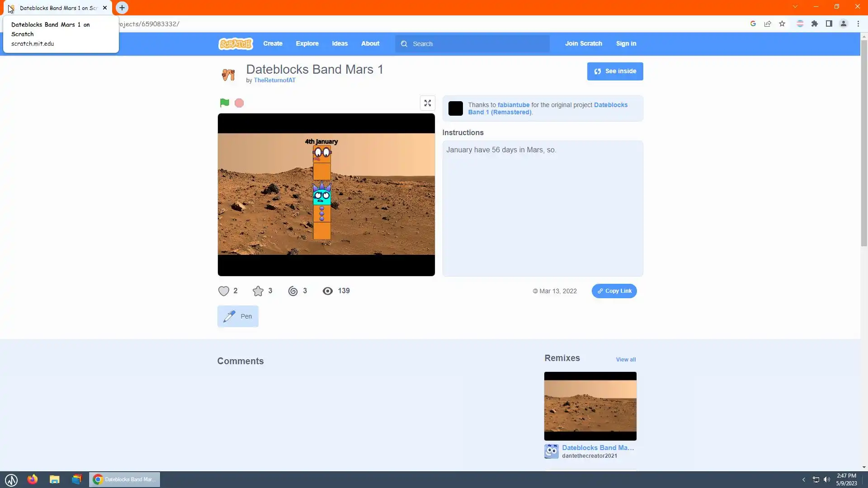Enter fullscreen mode for the project player
The height and width of the screenshot is (488, 868).
pyautogui.click(x=427, y=103)
